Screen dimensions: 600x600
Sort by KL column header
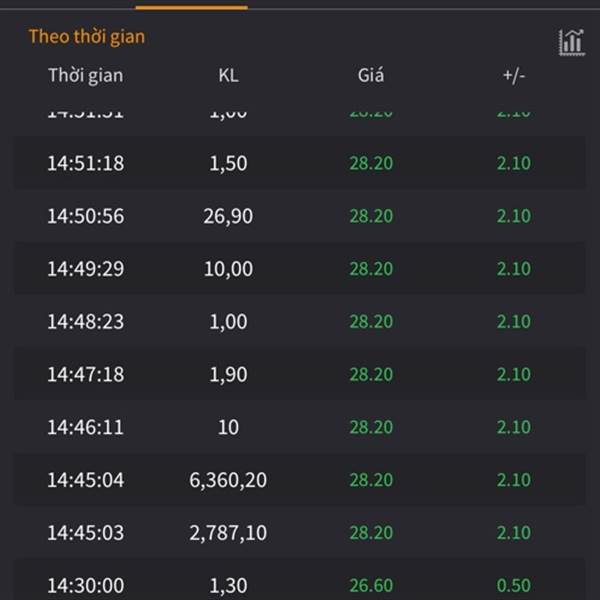click(228, 75)
